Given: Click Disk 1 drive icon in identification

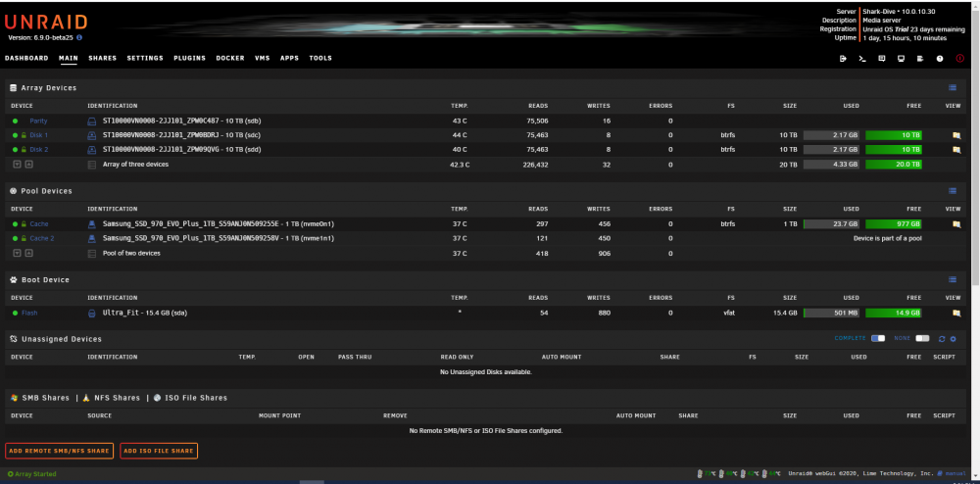Looking at the screenshot, I should click(91, 135).
